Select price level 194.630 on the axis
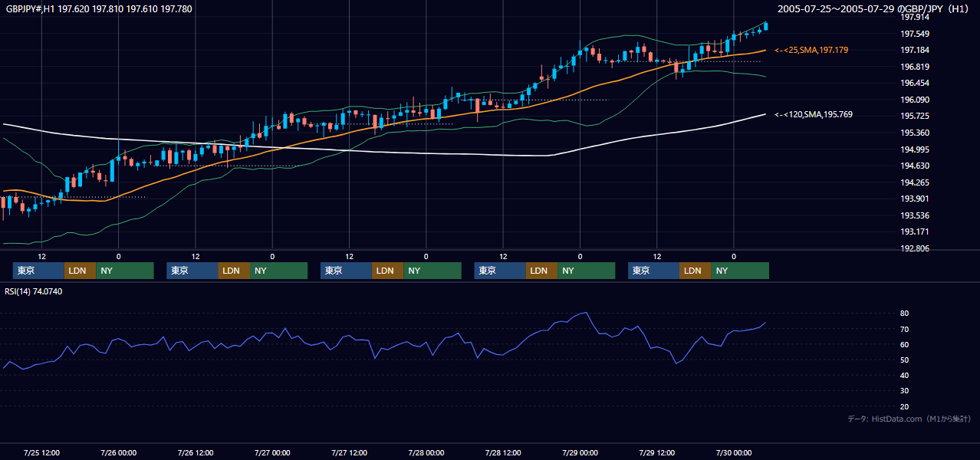The image size is (980, 460). 916,166
